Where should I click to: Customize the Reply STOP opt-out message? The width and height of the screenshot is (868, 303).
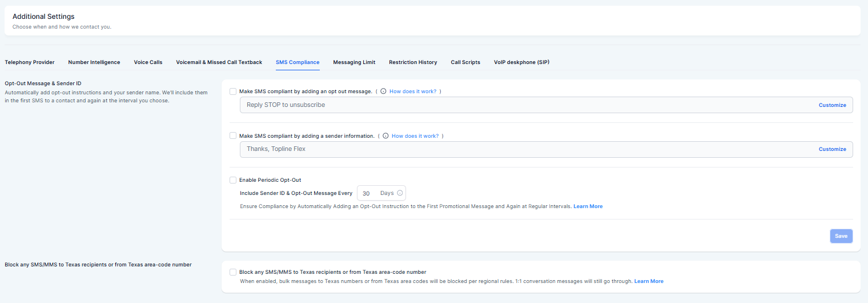[832, 105]
